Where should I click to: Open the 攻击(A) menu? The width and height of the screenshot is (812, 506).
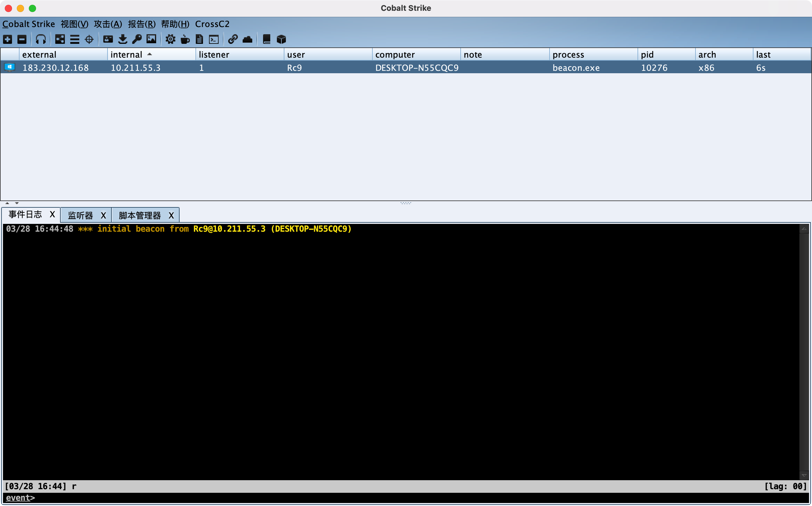[x=108, y=24]
